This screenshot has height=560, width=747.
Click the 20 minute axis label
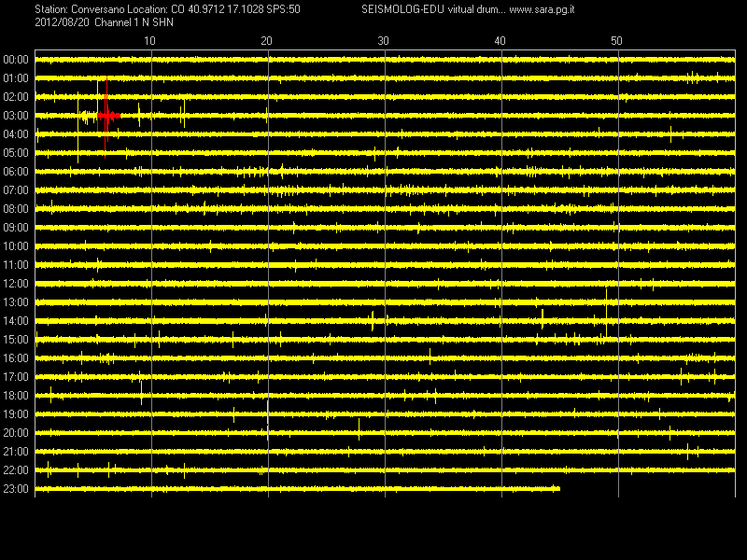[x=266, y=41]
